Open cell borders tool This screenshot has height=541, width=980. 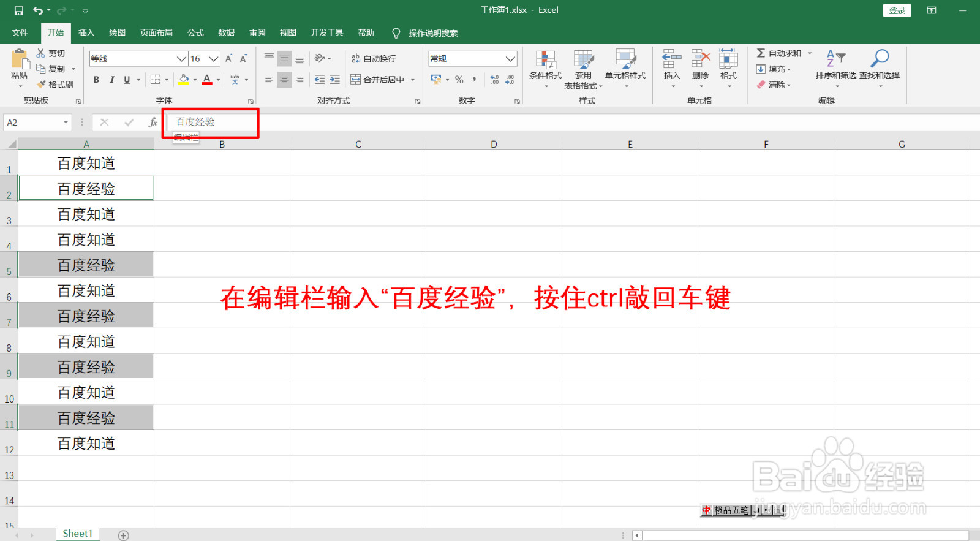click(x=155, y=80)
